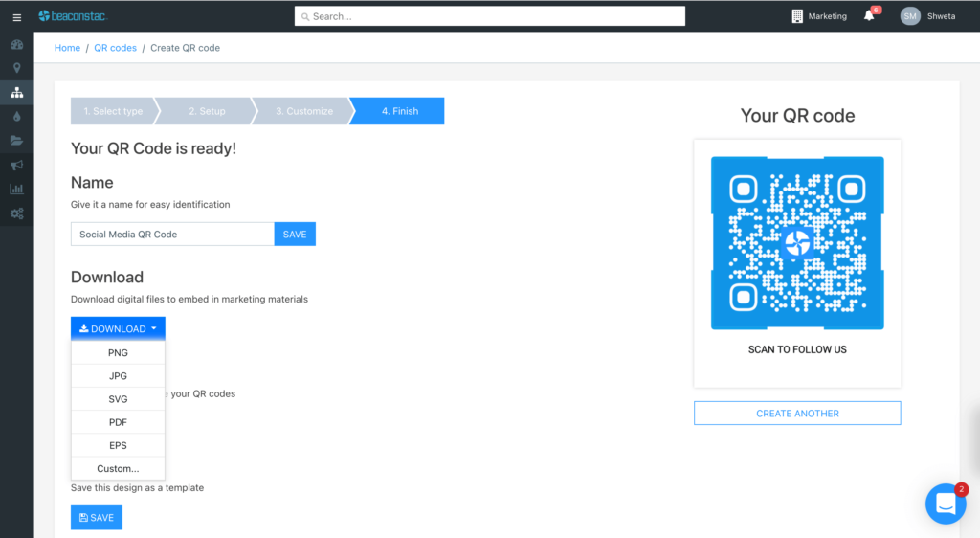Click inside the Search field
This screenshot has width=980, height=538.
pos(490,16)
